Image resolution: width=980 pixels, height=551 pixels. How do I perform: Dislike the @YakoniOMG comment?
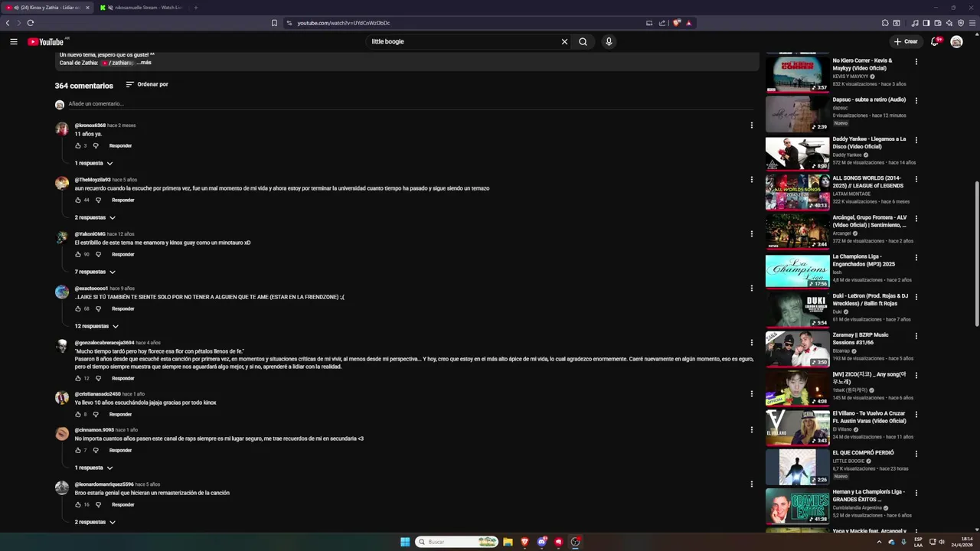98,254
